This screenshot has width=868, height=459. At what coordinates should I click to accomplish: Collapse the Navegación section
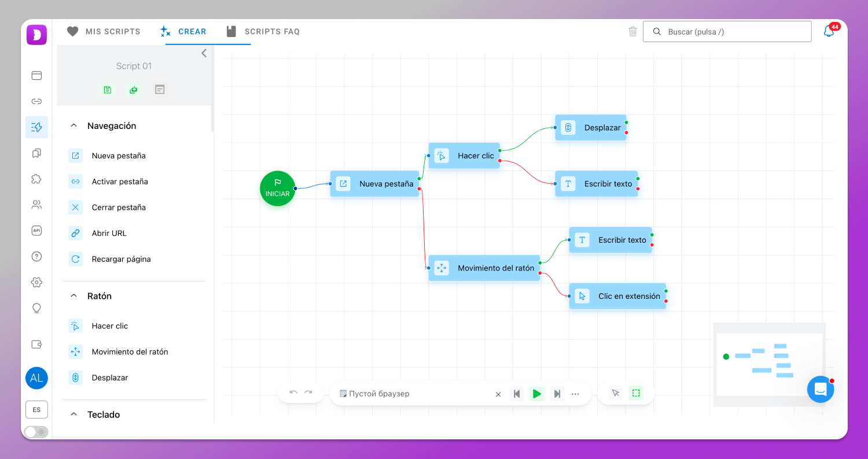[x=73, y=125]
